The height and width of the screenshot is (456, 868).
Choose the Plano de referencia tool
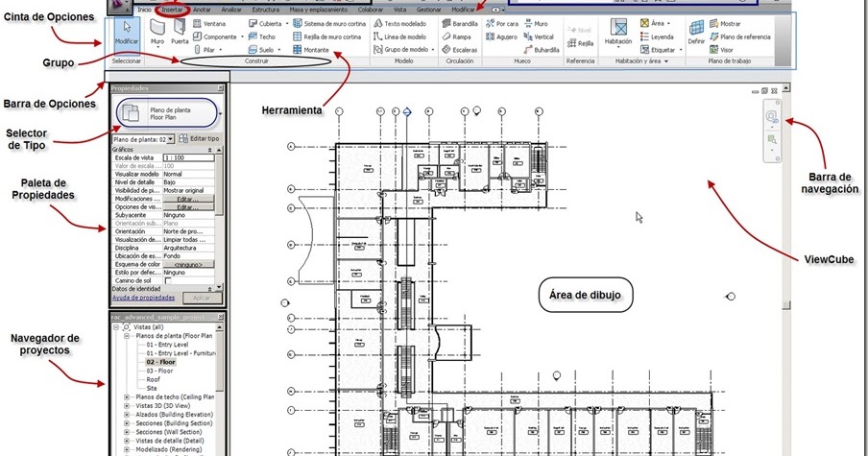(x=740, y=36)
